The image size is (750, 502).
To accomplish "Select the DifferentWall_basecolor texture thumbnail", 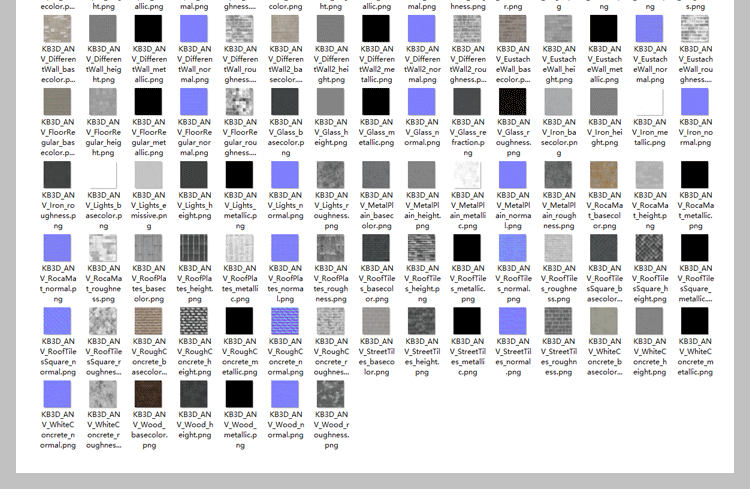I will click(x=57, y=29).
